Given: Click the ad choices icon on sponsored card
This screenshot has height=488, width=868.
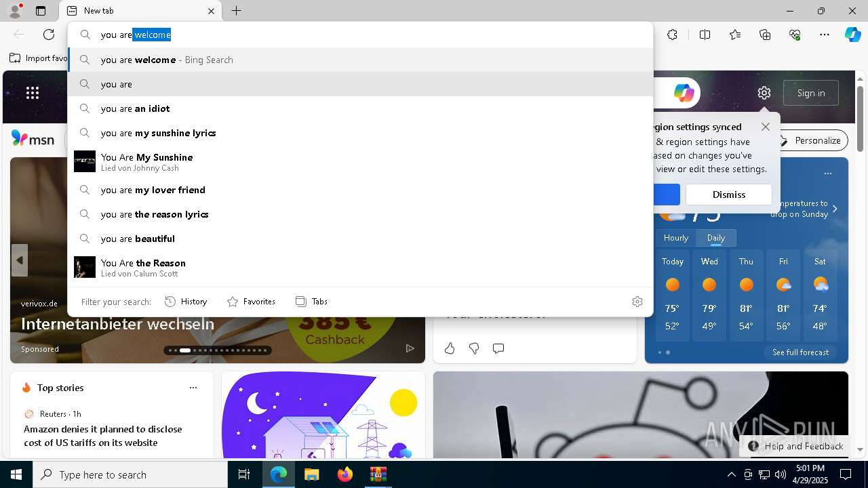Looking at the screenshot, I should coord(410,348).
